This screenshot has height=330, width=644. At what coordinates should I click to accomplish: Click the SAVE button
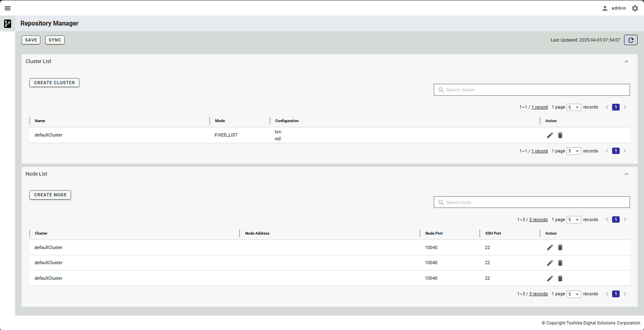31,40
